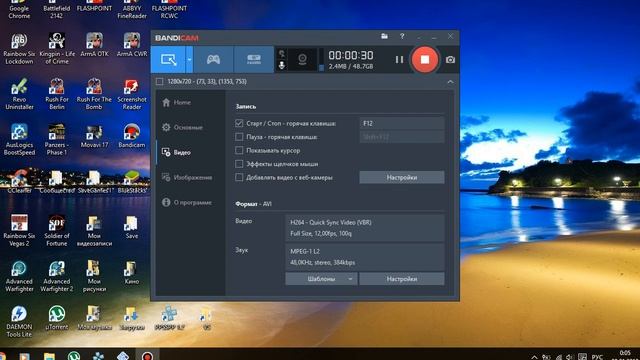Screen dimensions: 640x360
Task: Open the CCleaner desktop icon
Action: [x=19, y=182]
